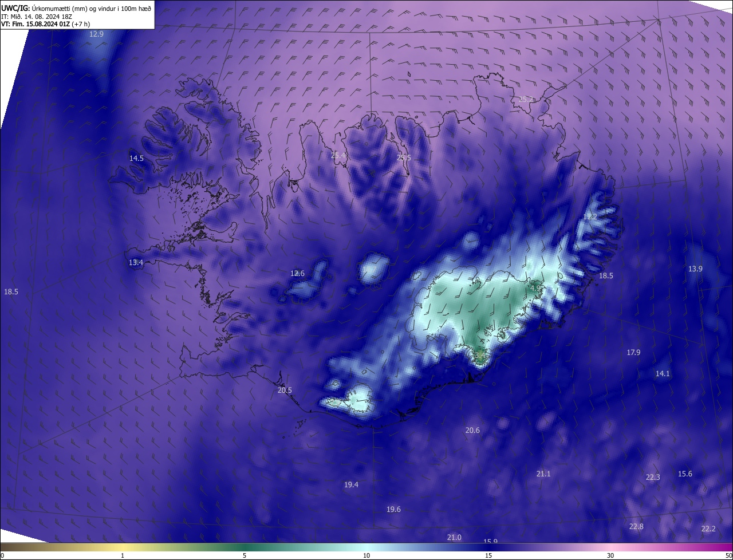This screenshot has height=560, width=733.
Task: Click the 50 tick on the color scale
Action: 728,555
